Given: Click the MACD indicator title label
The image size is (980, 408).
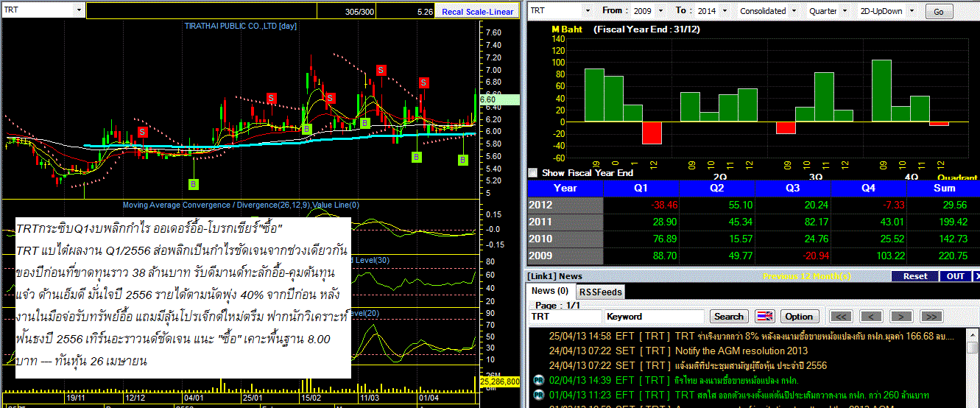Looking at the screenshot, I should [241, 205].
